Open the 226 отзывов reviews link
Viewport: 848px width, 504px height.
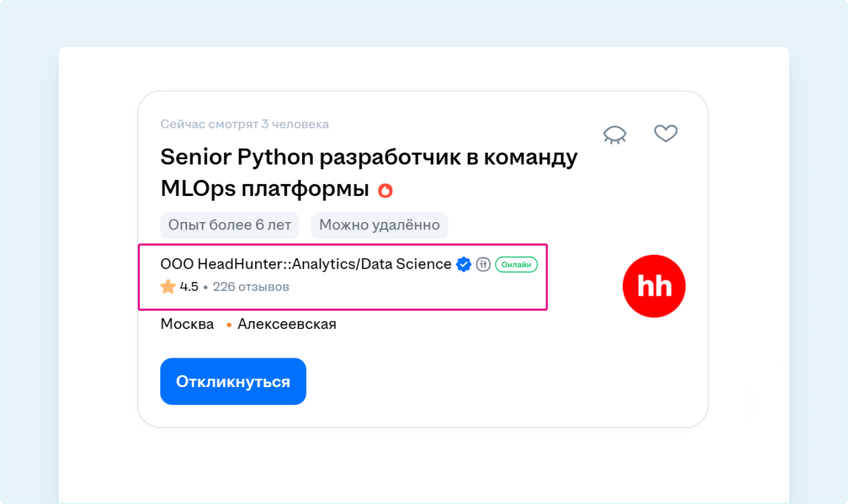251,287
